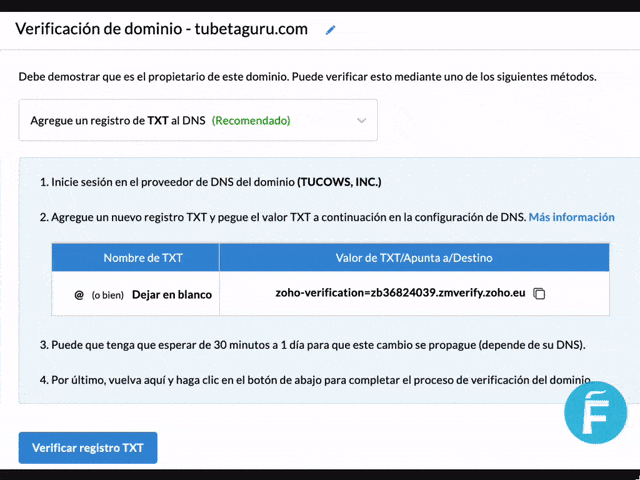Viewport: 640px width, 480px height.
Task: Click the '(o bien)' text in name cell
Action: tap(107, 295)
